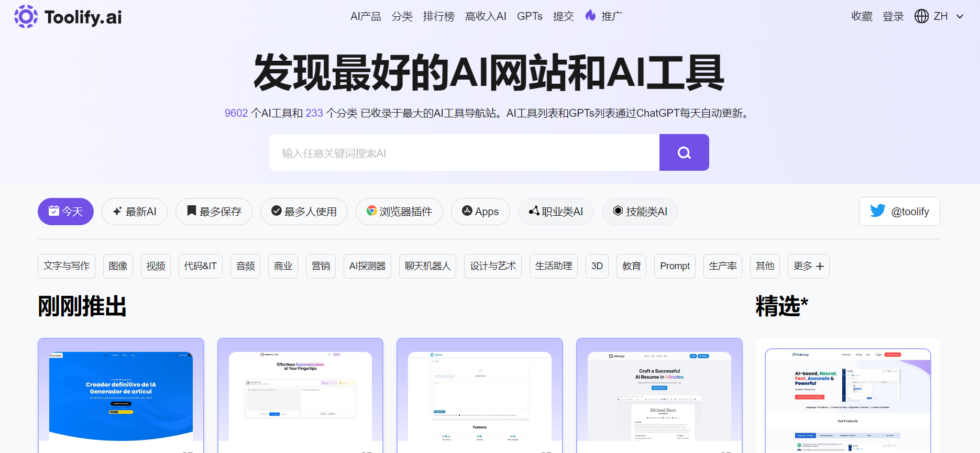The height and width of the screenshot is (453, 980).
Task: Click the @toolify text label
Action: tap(910, 212)
